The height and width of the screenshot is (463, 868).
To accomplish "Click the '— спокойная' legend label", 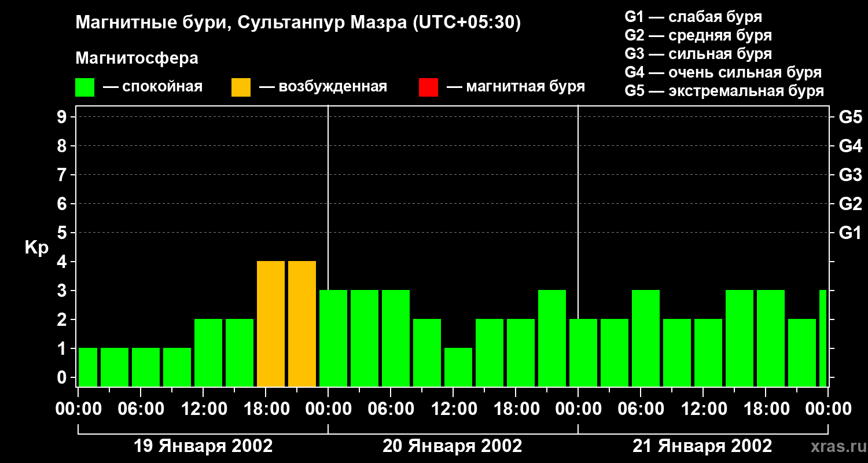I will tap(153, 87).
